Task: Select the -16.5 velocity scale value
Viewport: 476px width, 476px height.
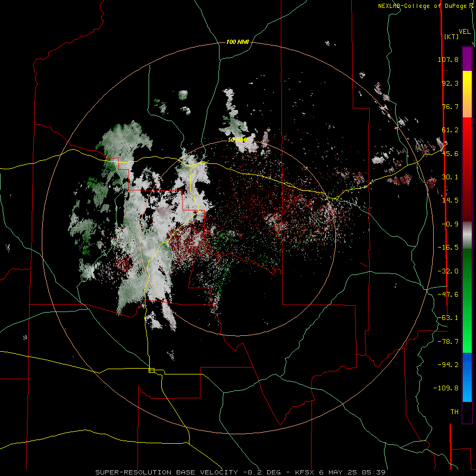Action: click(448, 248)
